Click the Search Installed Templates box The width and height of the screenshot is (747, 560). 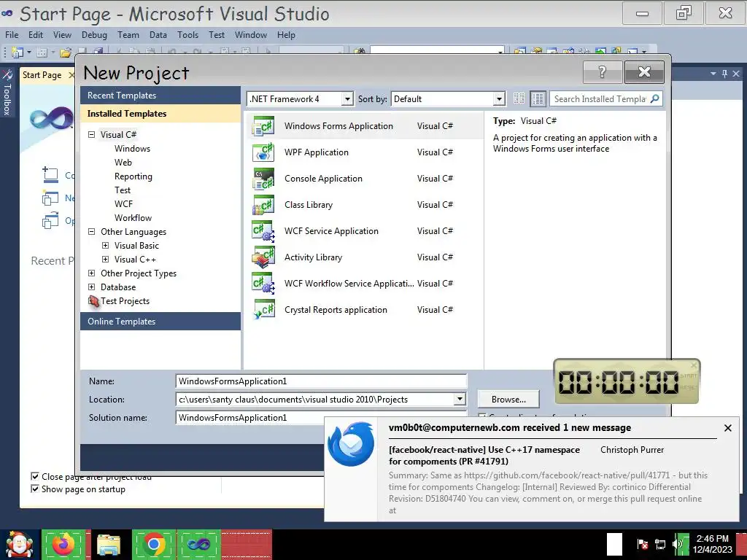[x=600, y=99]
